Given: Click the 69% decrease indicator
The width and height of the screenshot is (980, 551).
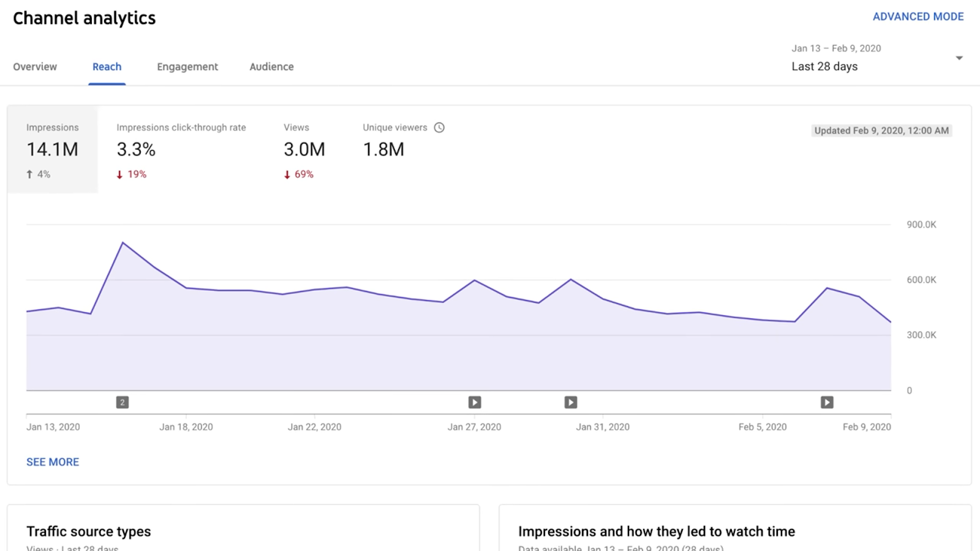Looking at the screenshot, I should point(298,174).
